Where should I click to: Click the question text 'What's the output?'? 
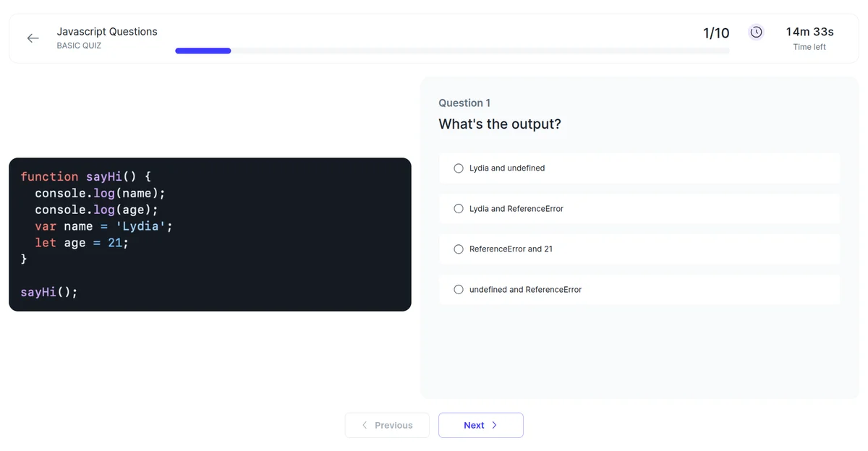tap(499, 124)
